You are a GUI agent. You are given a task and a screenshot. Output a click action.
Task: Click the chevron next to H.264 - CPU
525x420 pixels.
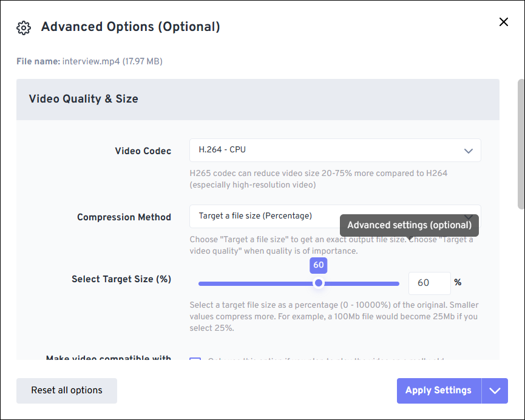468,150
